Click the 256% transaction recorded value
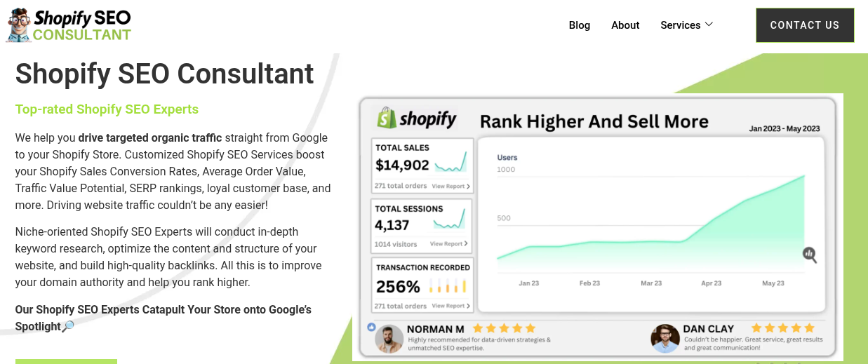 [397, 286]
